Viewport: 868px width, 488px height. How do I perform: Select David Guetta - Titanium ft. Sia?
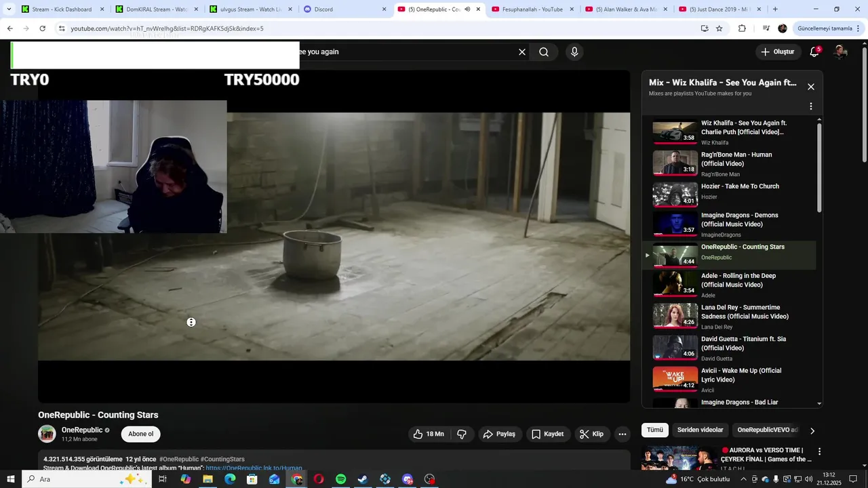(x=729, y=348)
